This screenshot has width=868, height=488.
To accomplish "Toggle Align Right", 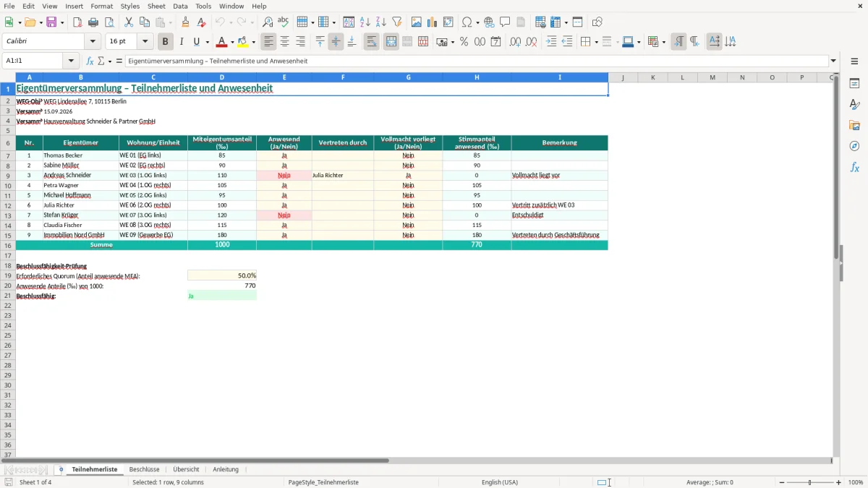I will tap(301, 42).
